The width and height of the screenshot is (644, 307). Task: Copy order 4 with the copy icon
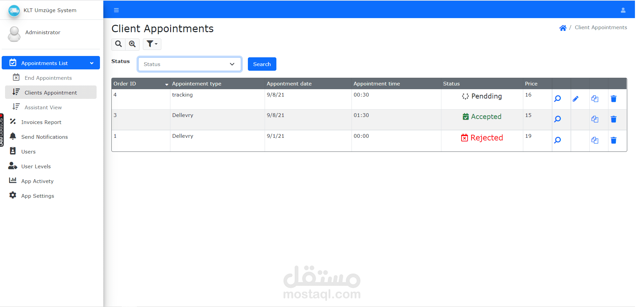tap(595, 99)
